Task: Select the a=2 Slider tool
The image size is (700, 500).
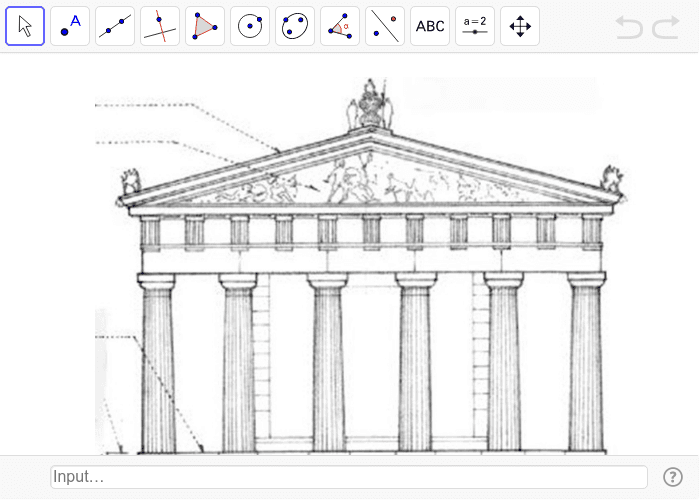Action: [475, 26]
